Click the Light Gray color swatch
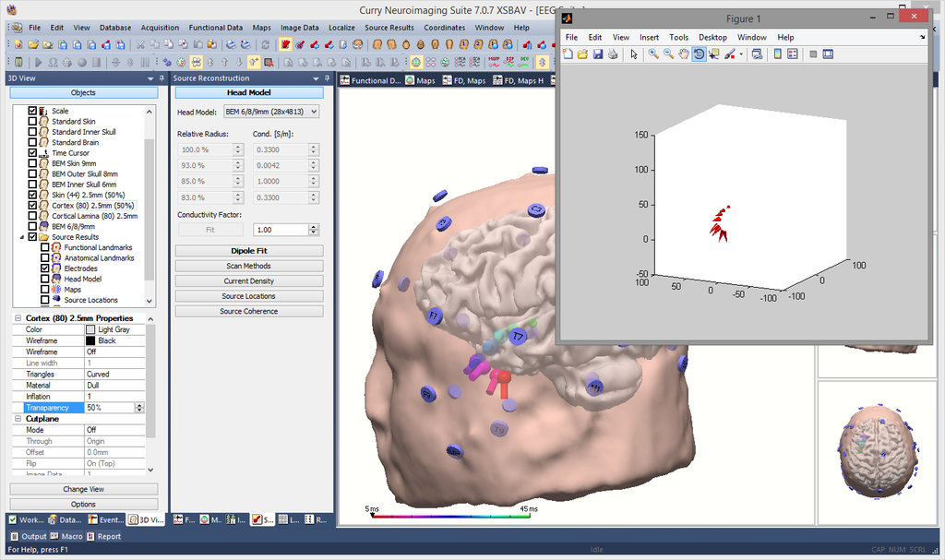The height and width of the screenshot is (560, 945). [90, 329]
